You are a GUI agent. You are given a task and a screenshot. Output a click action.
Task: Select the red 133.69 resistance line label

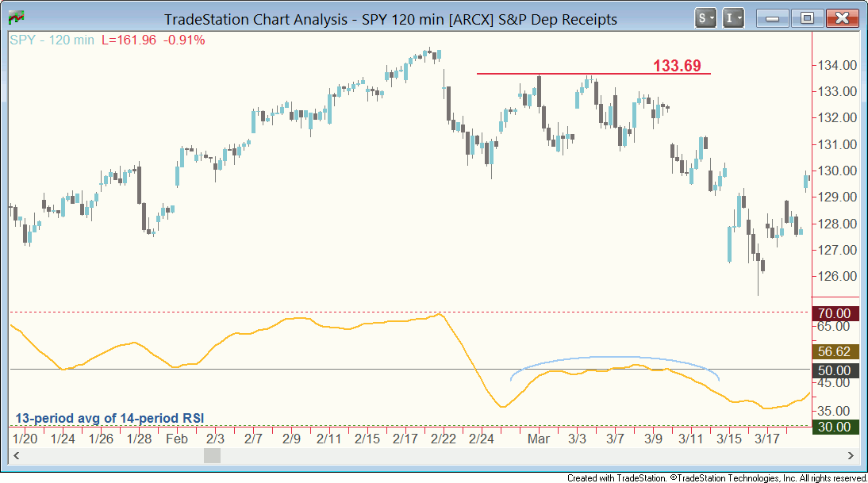pos(677,66)
